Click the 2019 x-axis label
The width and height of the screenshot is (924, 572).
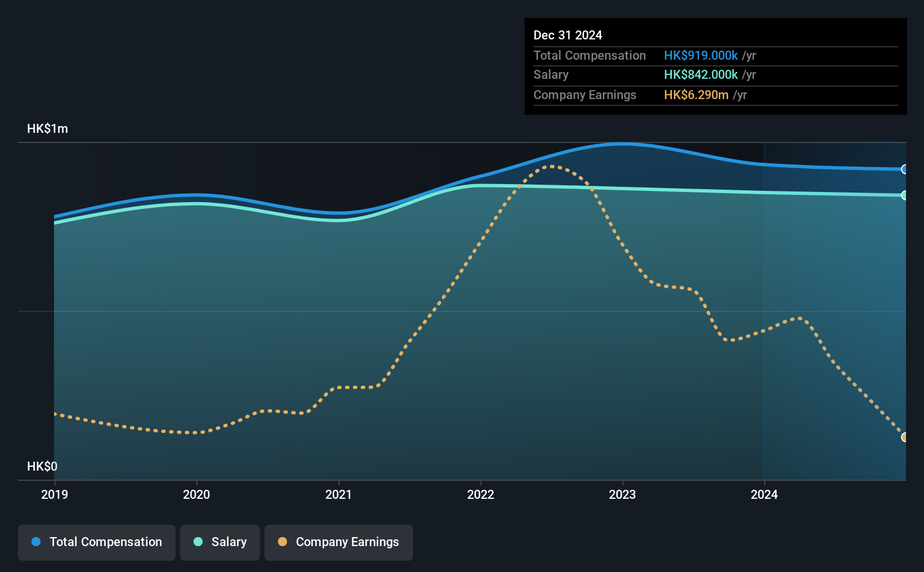tap(55, 494)
